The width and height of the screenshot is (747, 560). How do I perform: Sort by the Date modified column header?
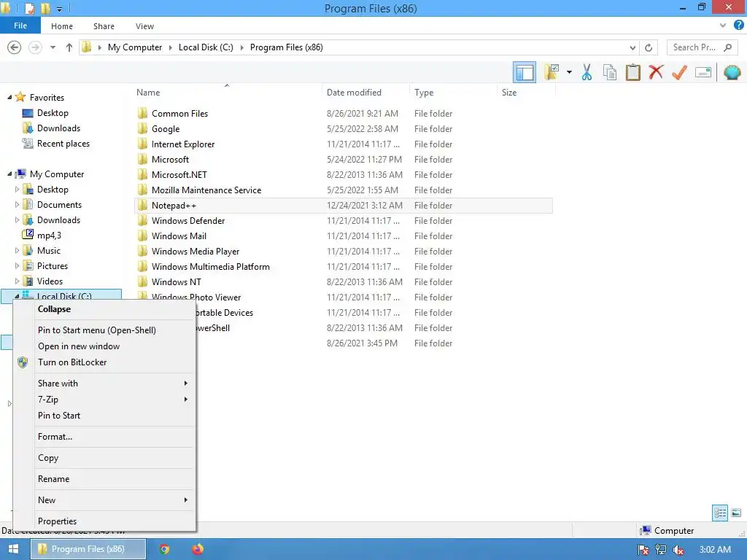[x=365, y=93]
